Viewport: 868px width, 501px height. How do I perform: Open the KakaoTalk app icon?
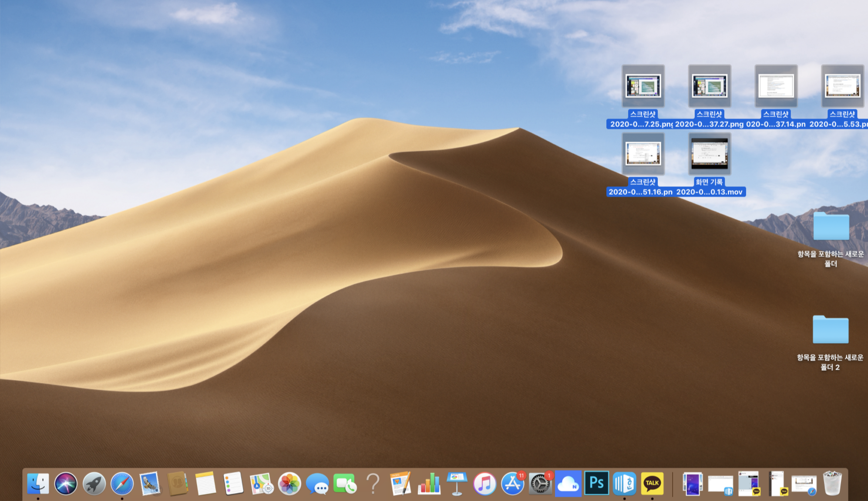(652, 483)
